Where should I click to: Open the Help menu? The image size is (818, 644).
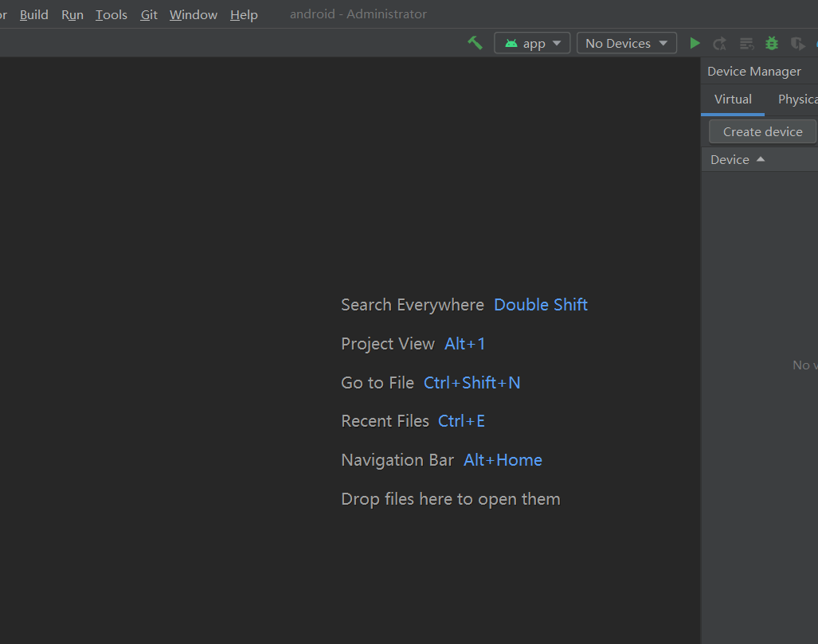(x=244, y=14)
